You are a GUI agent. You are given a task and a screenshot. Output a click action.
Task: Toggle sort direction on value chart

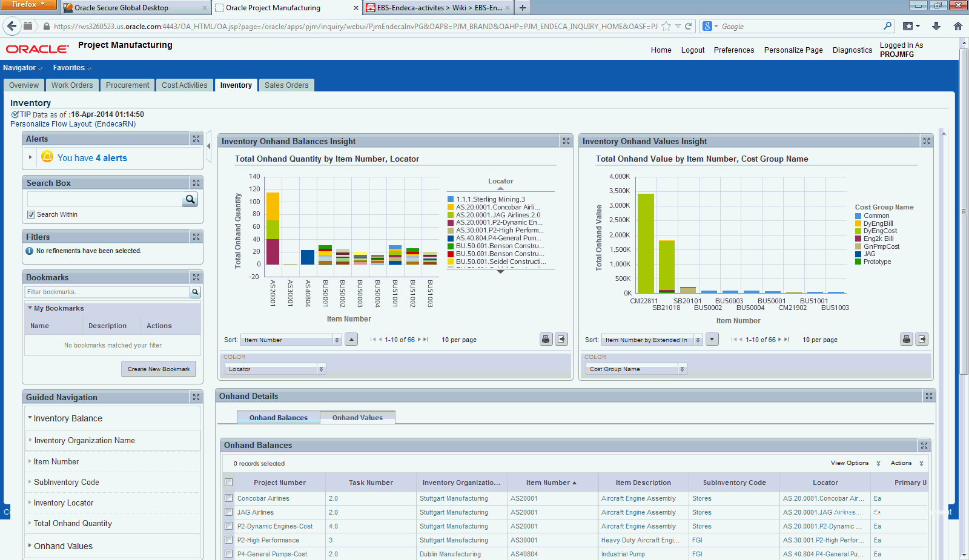(x=712, y=339)
